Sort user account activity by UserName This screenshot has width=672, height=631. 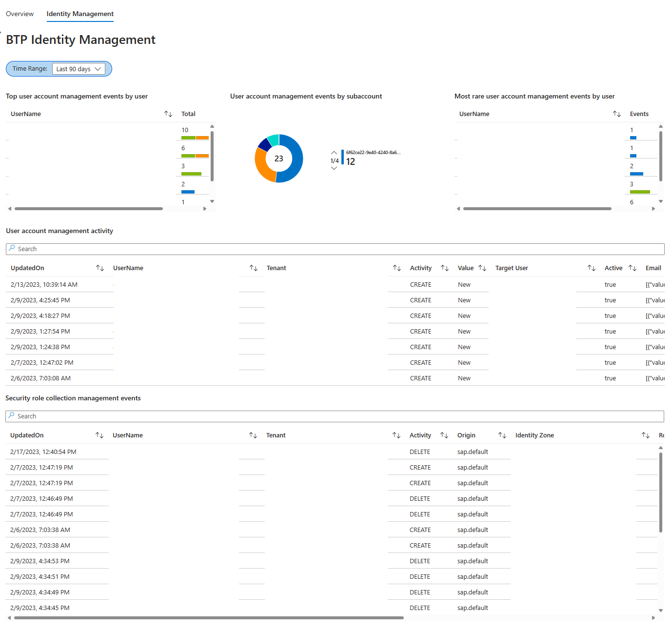coord(254,268)
